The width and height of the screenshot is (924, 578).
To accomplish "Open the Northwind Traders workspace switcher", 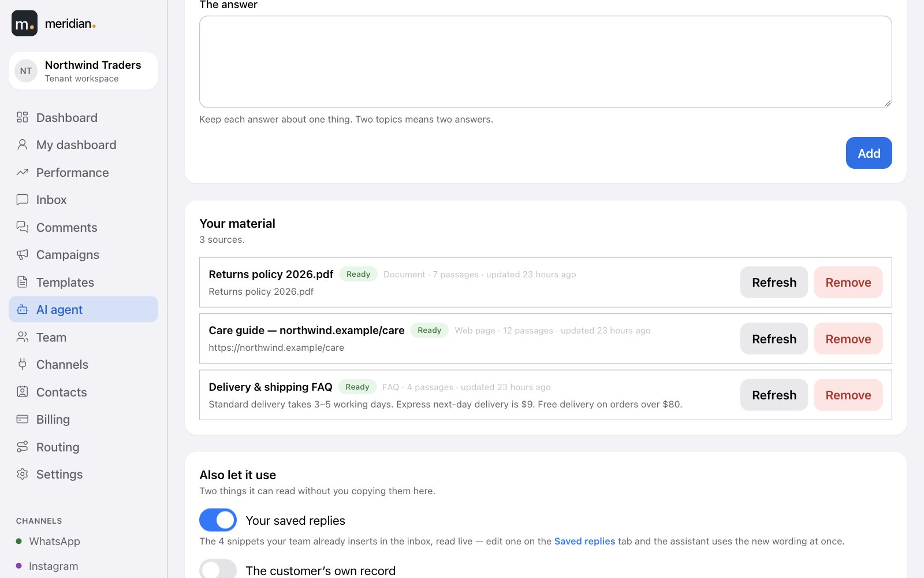I will coord(83,71).
